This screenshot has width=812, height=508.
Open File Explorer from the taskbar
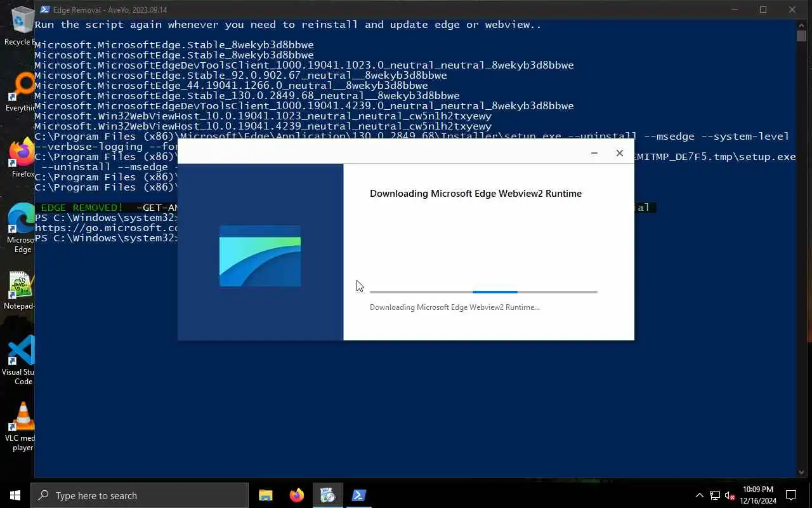(x=265, y=495)
